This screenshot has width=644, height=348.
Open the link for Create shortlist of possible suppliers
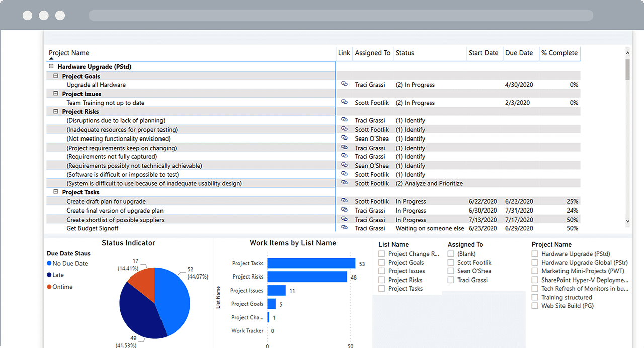(x=344, y=219)
